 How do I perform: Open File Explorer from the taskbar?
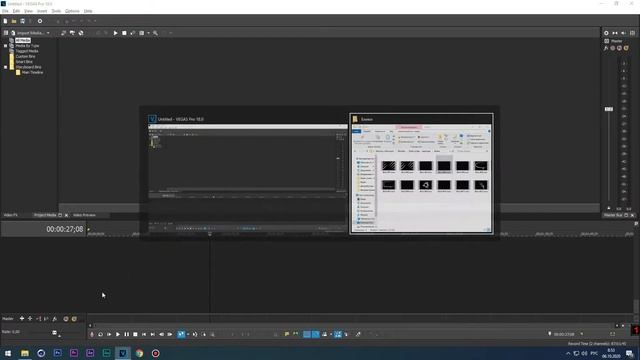pyautogui.click(x=25, y=353)
